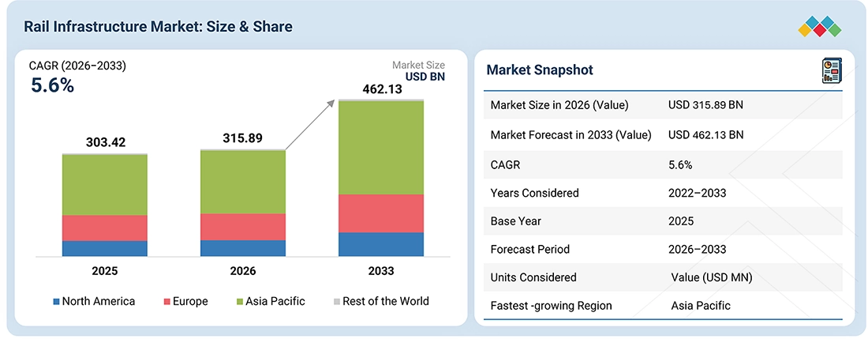The height and width of the screenshot is (339, 868).
Task: Click the 'CAGR (2026–2033)' label
Action: tap(77, 66)
